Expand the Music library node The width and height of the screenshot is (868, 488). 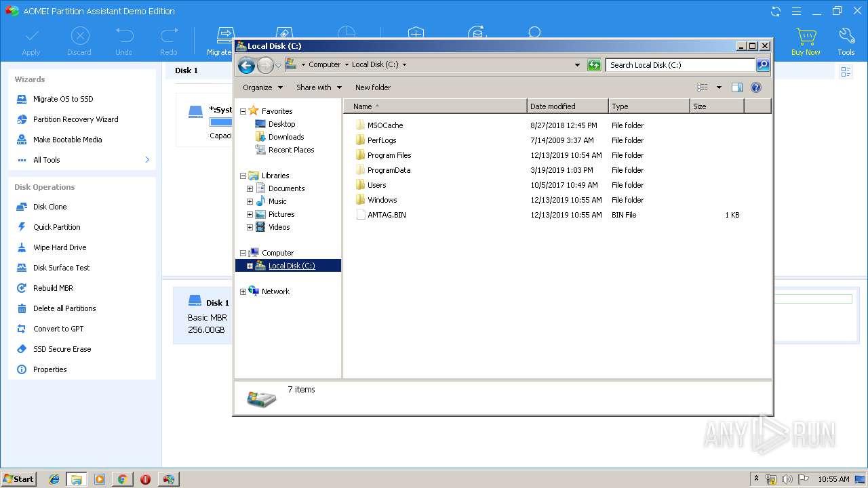point(250,201)
